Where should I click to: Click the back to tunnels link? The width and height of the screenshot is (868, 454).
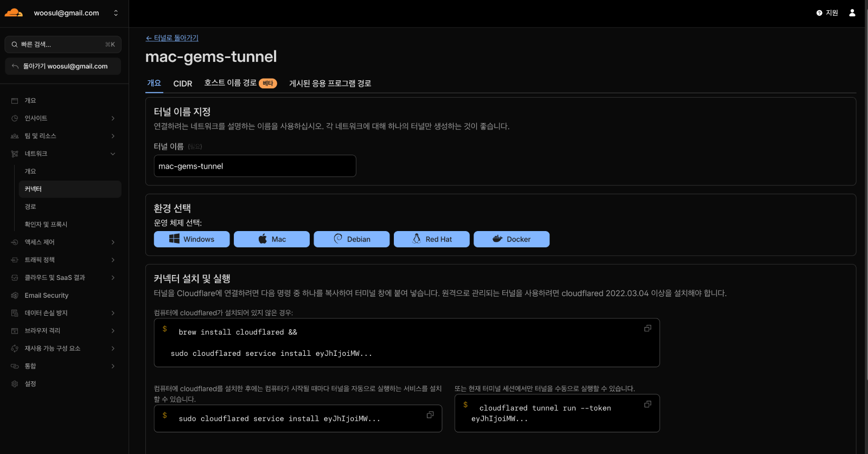pyautogui.click(x=172, y=38)
